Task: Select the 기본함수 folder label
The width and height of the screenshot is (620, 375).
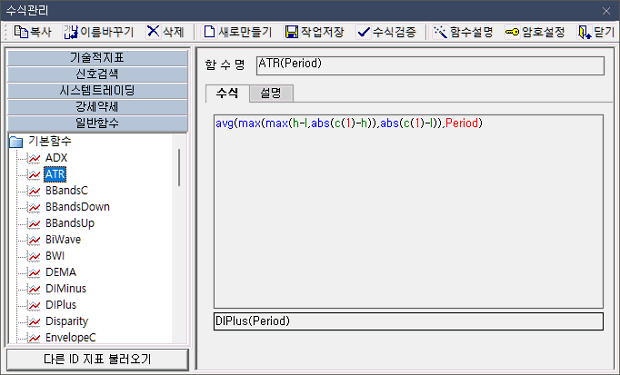Action: tap(50, 141)
